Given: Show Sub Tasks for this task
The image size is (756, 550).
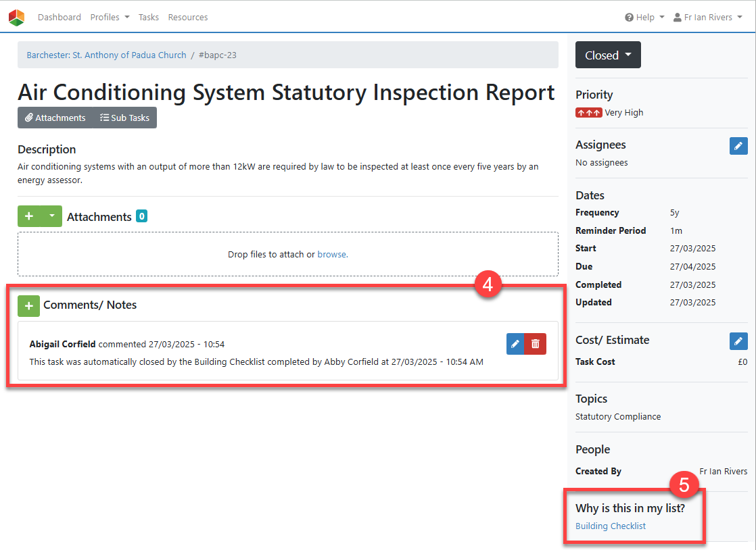Looking at the screenshot, I should tap(124, 118).
